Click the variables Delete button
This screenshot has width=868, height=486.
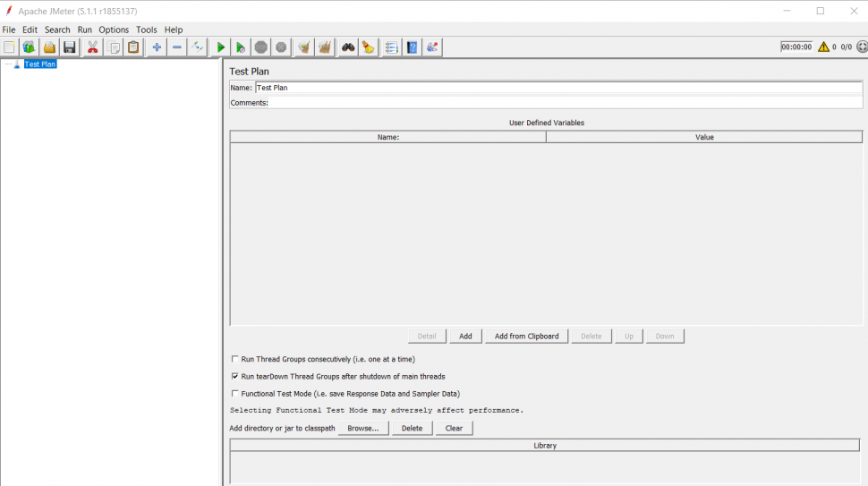(591, 336)
